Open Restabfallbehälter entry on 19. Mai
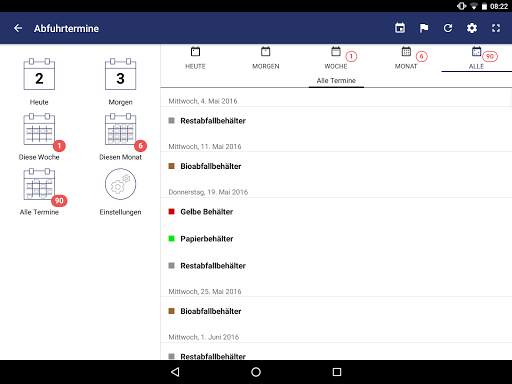The width and height of the screenshot is (512, 384). pos(336,266)
